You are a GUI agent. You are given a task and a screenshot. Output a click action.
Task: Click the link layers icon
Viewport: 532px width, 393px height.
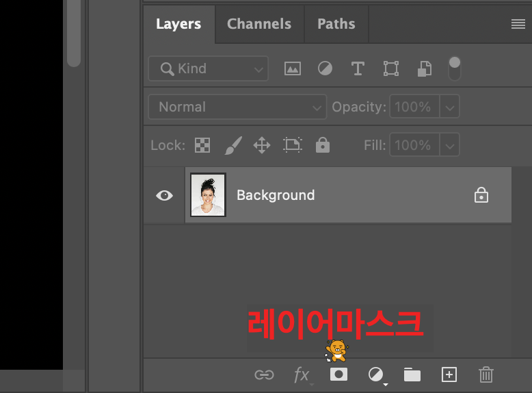[264, 375]
